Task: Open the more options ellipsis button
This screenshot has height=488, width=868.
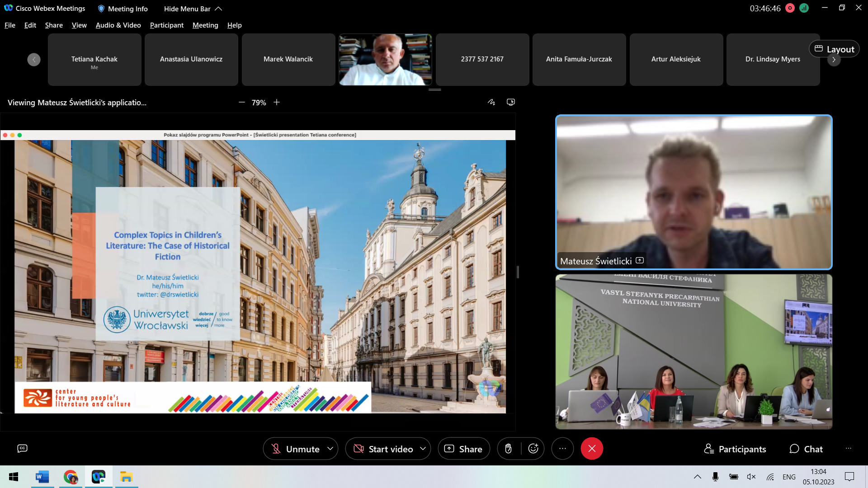Action: pos(562,449)
